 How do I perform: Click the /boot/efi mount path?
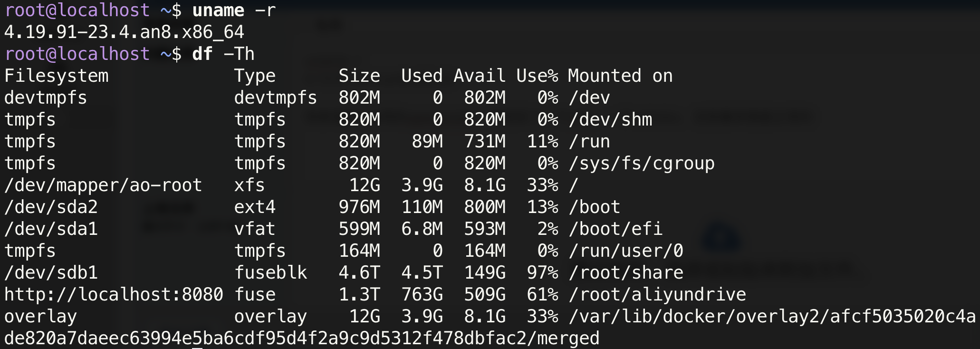[615, 229]
